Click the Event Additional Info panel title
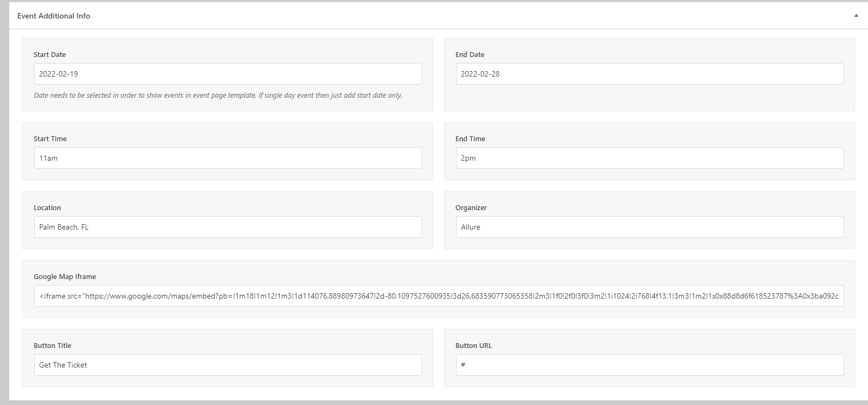 point(54,16)
